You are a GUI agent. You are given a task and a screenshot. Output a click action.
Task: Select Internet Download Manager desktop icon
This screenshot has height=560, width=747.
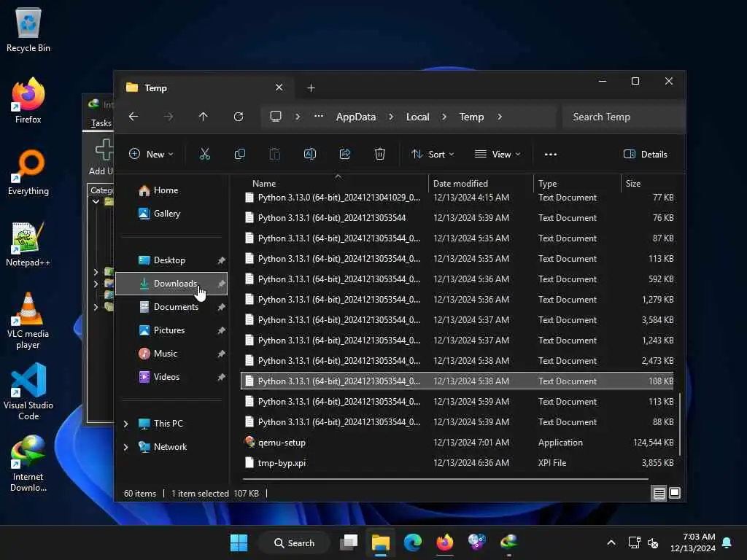(x=28, y=464)
